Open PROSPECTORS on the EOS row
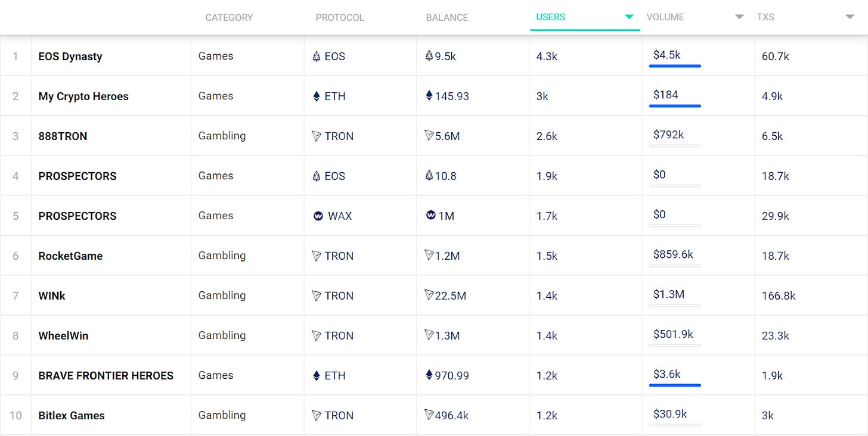The image size is (868, 436). [x=77, y=176]
